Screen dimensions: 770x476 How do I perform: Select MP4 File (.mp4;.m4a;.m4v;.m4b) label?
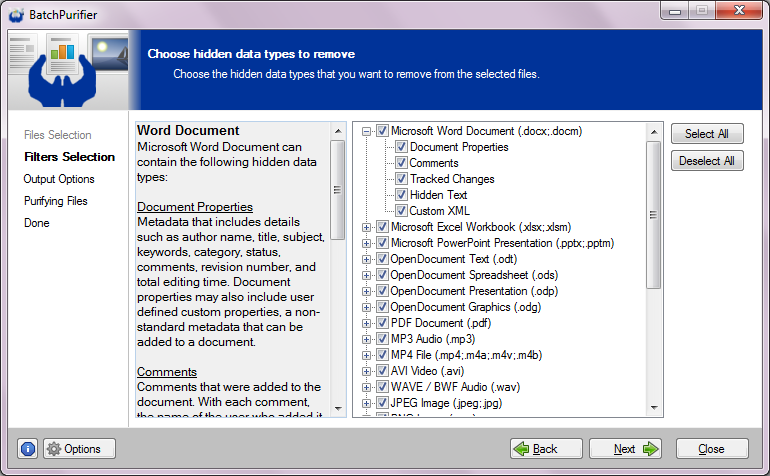tap(467, 355)
